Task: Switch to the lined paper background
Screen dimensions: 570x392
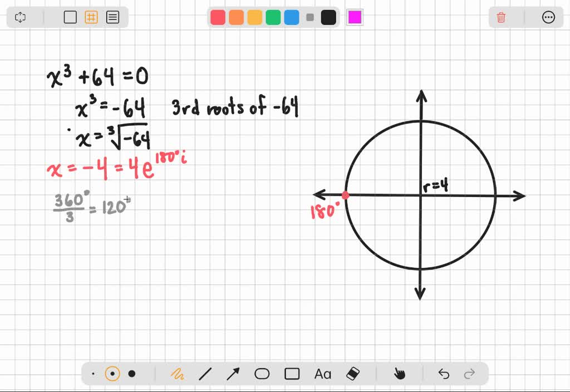Action: [x=112, y=17]
